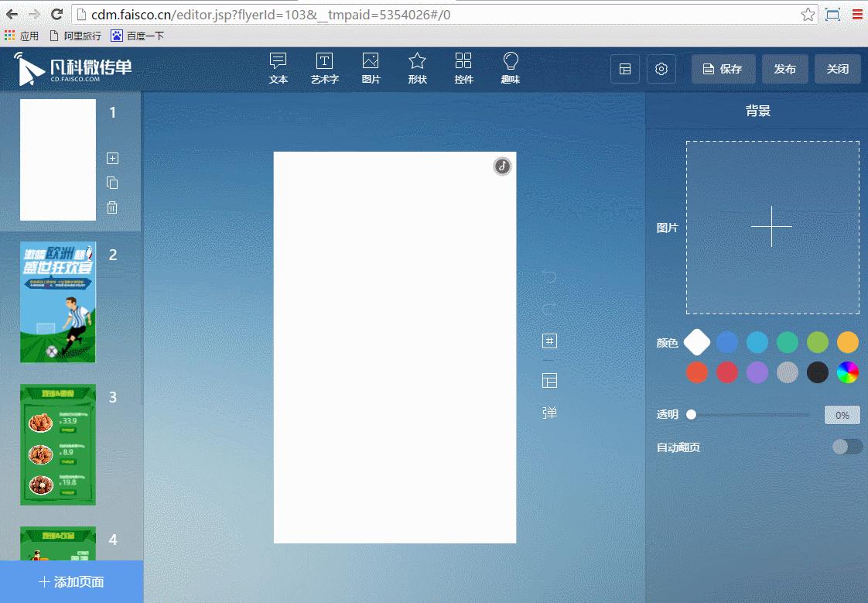Click the background image upload area
Screen dimensions: 868x603
coord(772,228)
